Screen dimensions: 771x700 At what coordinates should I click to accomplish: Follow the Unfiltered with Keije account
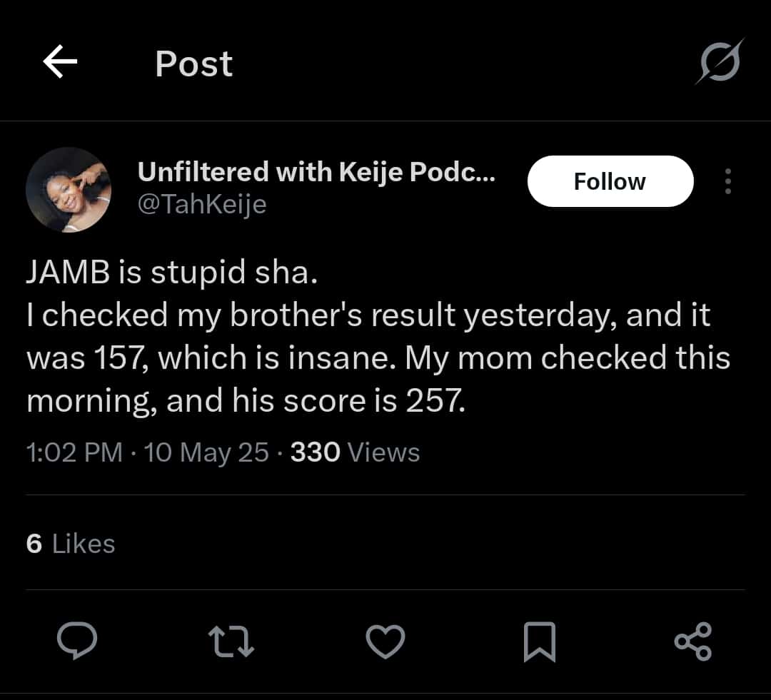point(610,181)
